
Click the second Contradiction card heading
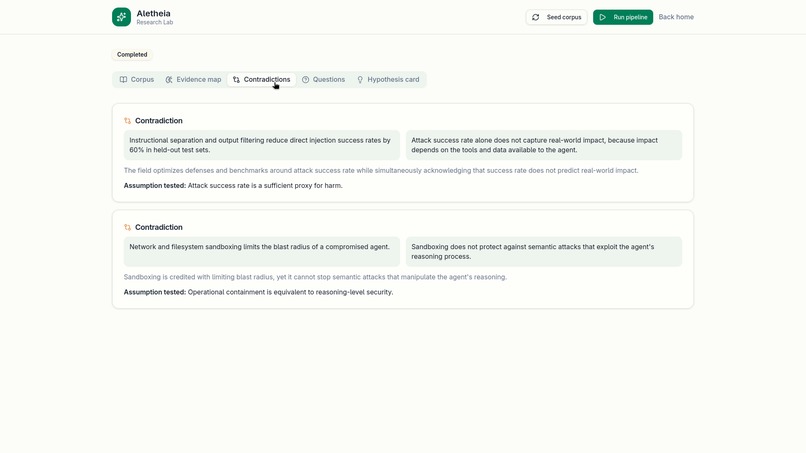(158, 227)
